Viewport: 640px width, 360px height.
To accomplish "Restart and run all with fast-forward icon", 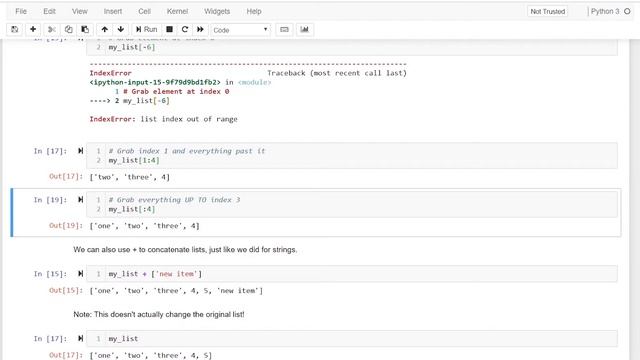I will (x=200, y=29).
